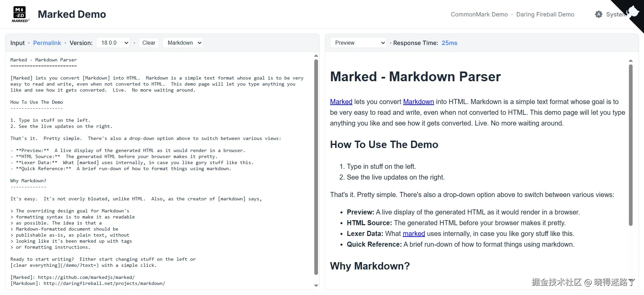Click 'Response Time:' label

click(x=416, y=43)
